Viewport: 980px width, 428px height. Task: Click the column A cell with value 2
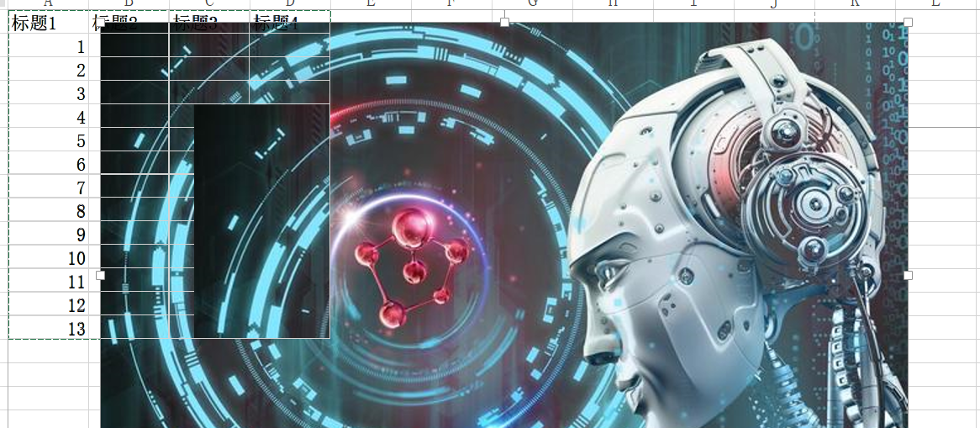[x=48, y=70]
